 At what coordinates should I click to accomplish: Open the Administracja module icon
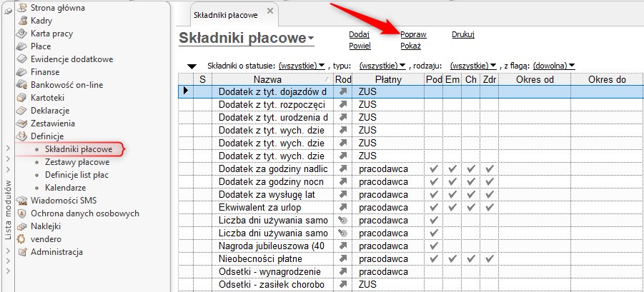click(21, 252)
